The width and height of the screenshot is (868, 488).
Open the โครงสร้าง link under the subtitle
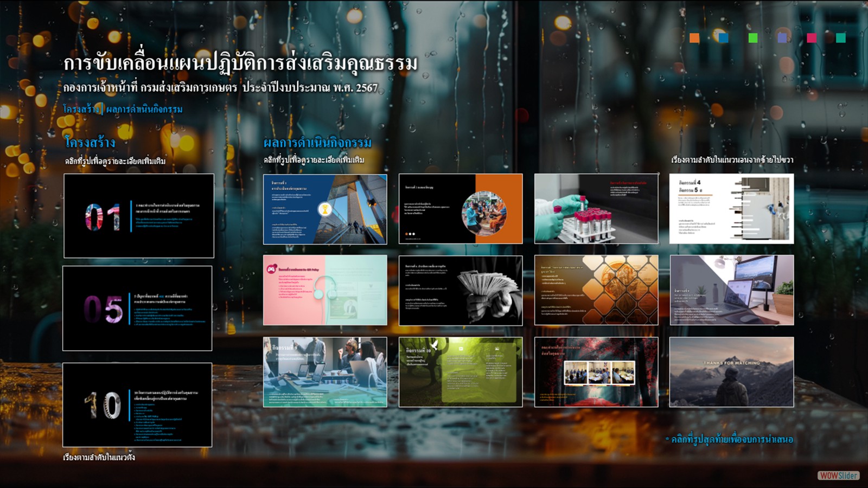click(x=81, y=109)
